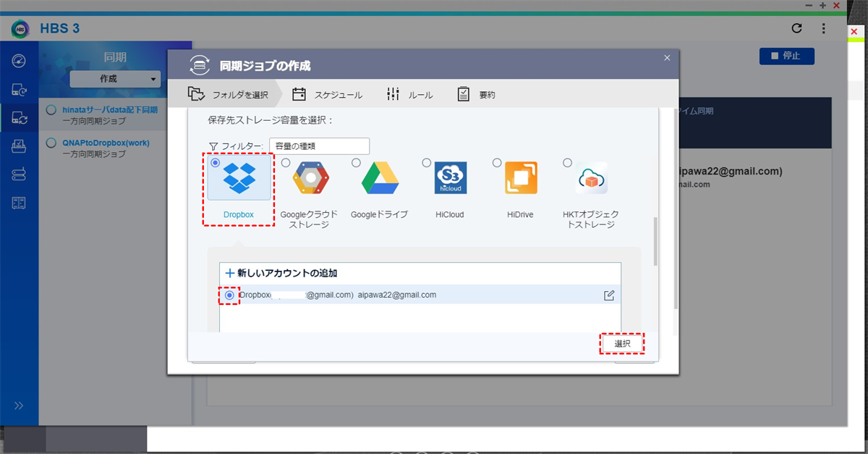This screenshot has height=454, width=868.
Task: Close the 同期ジョブの作成 dialog
Action: coord(667,57)
